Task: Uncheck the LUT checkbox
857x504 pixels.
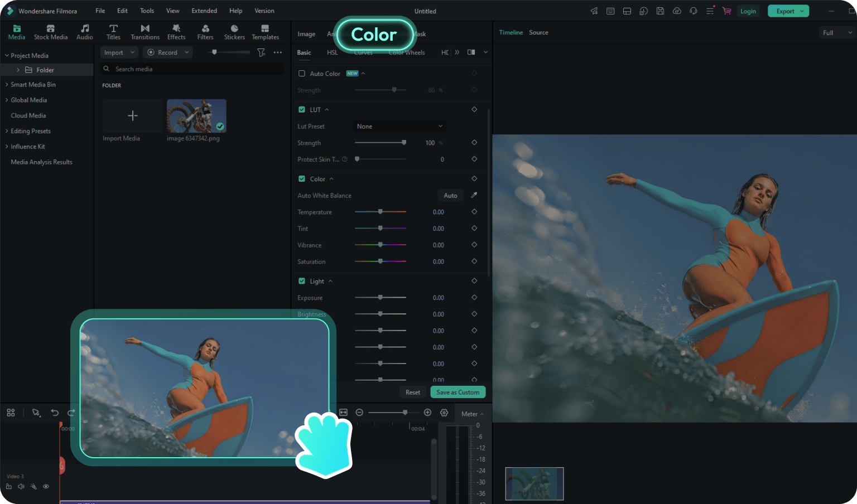Action: click(302, 110)
